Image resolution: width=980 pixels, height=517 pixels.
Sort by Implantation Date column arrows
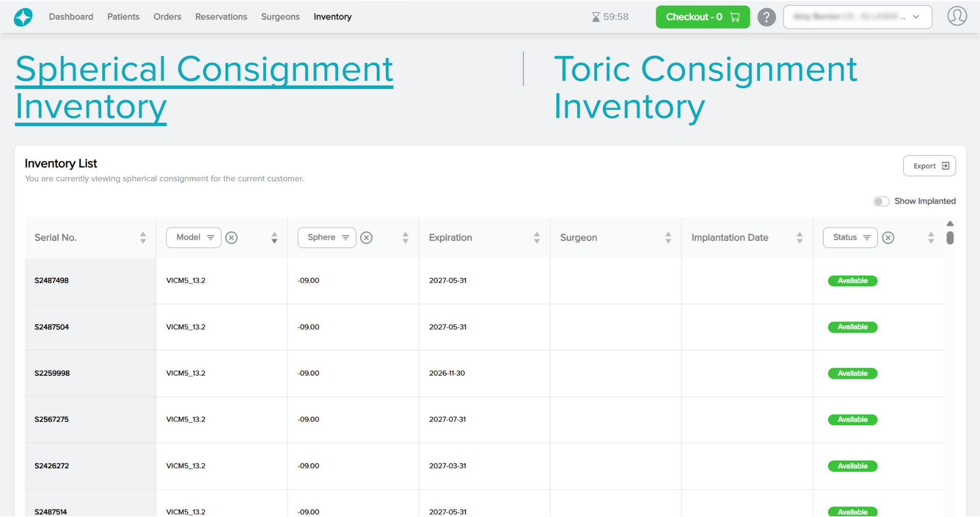[x=799, y=238]
